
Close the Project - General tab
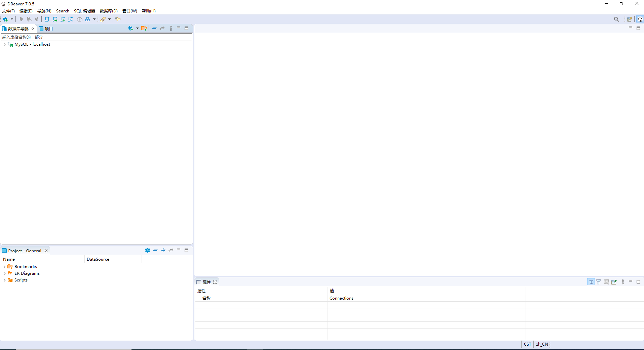pyautogui.click(x=46, y=251)
